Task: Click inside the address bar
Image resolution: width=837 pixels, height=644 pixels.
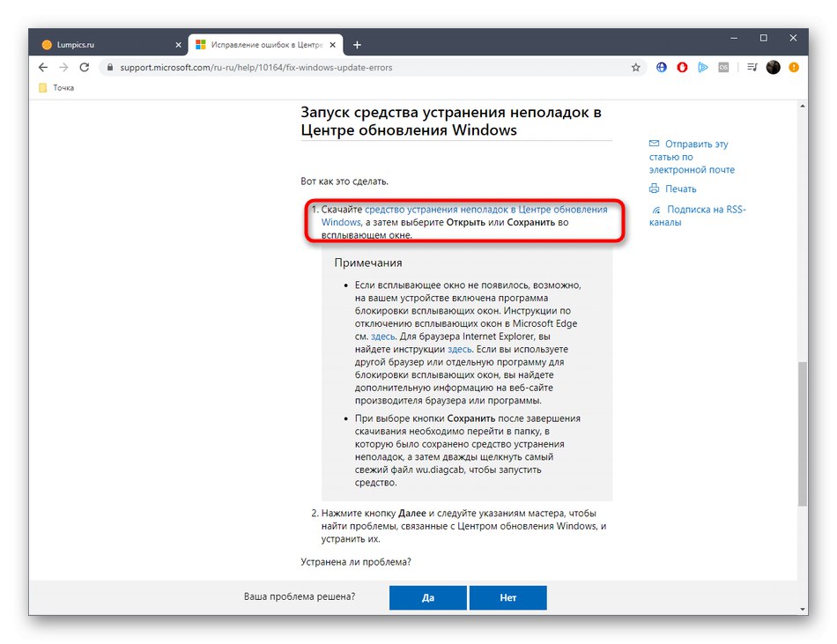Action: click(264, 67)
